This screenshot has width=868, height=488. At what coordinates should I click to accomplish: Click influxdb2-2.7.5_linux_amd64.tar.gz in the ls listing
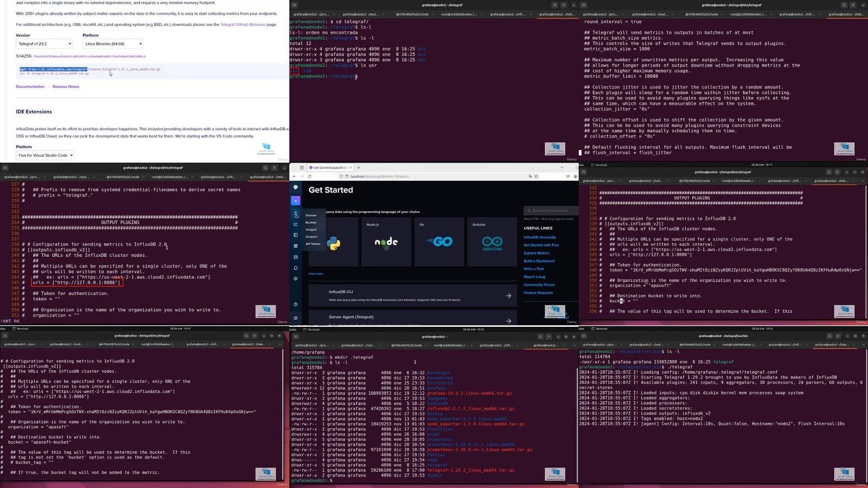tap(470, 409)
